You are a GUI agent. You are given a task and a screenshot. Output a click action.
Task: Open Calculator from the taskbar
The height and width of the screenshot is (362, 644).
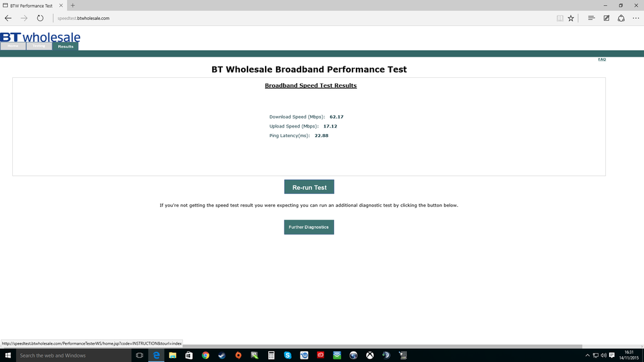[271, 356]
